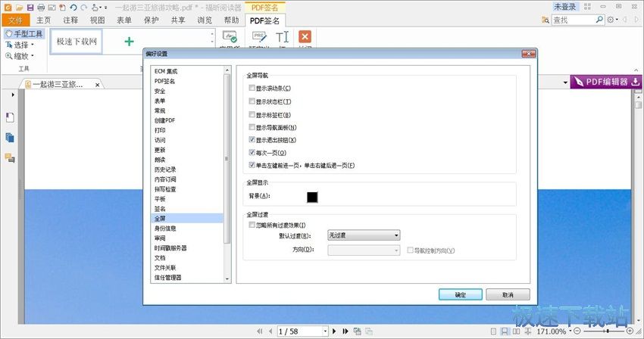Open the zoom percentage dropdown at 171.00%
Viewport: 644px width, 339px height.
[570, 331]
